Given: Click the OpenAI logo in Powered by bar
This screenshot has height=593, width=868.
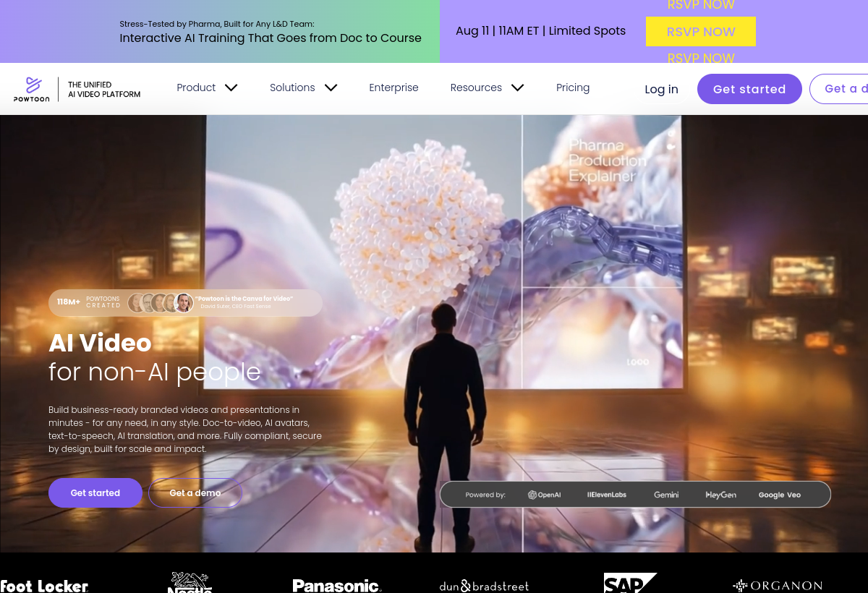Looking at the screenshot, I should click(x=545, y=495).
